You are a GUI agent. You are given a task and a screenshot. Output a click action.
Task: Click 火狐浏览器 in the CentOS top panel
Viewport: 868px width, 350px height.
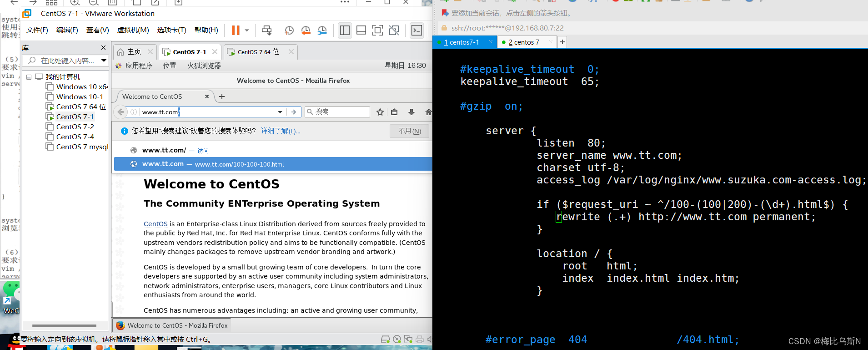tap(204, 66)
